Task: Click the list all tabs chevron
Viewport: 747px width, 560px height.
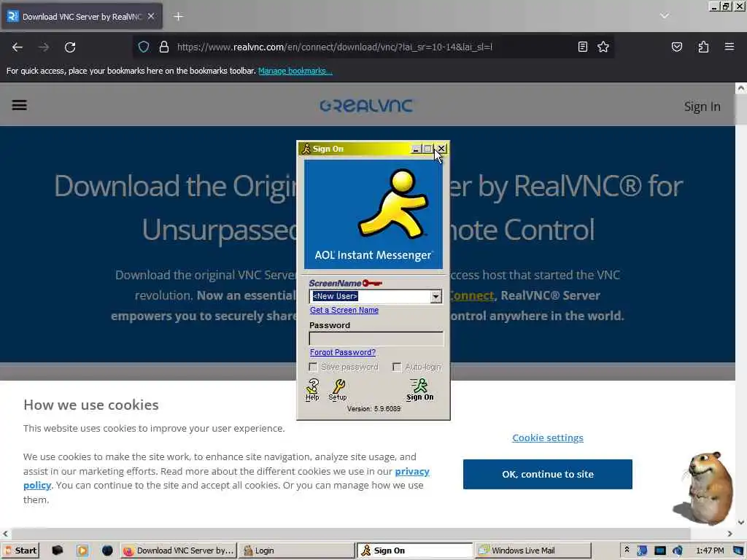Action: coord(665,16)
